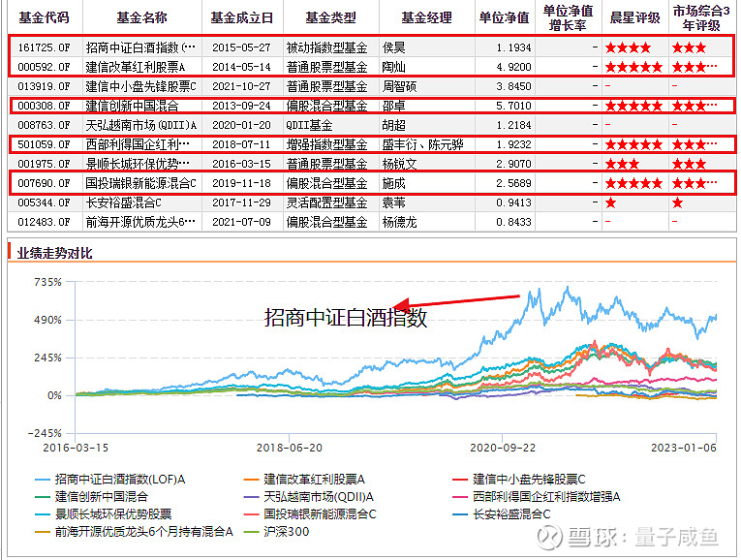The width and height of the screenshot is (741, 560).
Task: Click the 基金成立日 column header
Action: click(242, 18)
